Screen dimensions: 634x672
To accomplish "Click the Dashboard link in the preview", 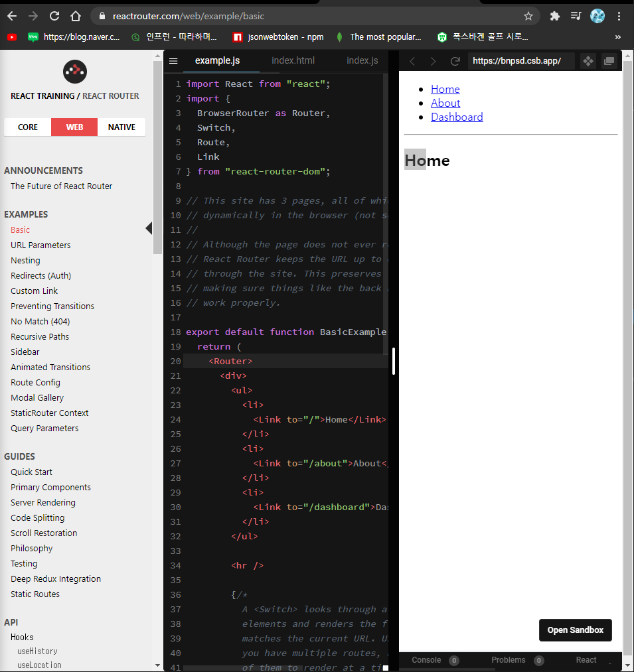I will click(x=457, y=117).
